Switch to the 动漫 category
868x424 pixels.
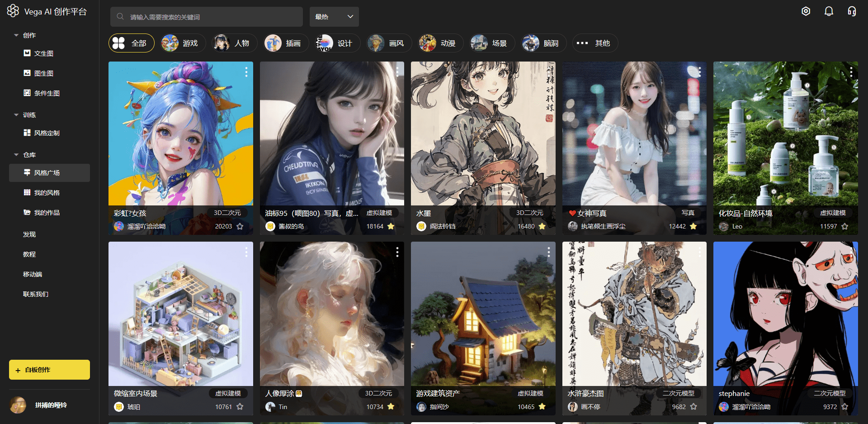441,43
